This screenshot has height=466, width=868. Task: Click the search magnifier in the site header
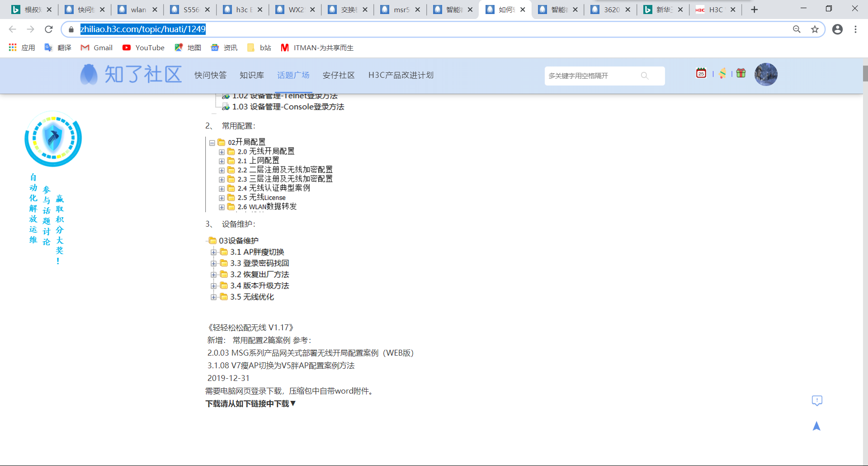[645, 76]
